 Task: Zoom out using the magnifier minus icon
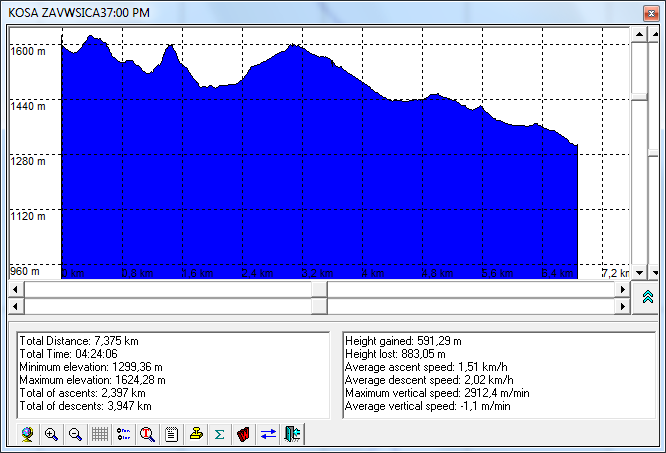click(75, 434)
